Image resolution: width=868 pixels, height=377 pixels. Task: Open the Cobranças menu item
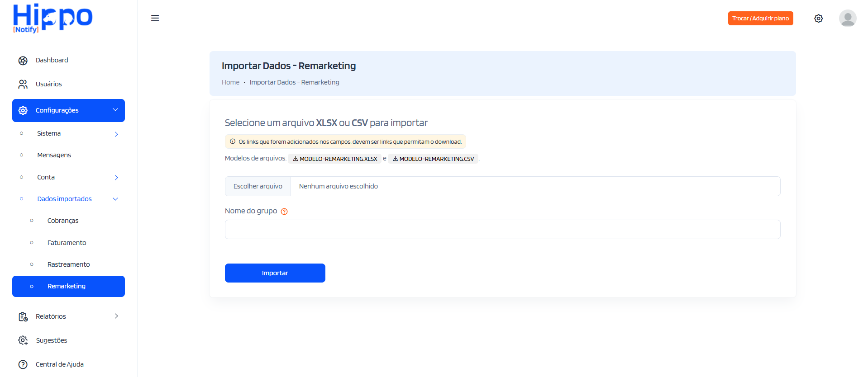pos(63,221)
